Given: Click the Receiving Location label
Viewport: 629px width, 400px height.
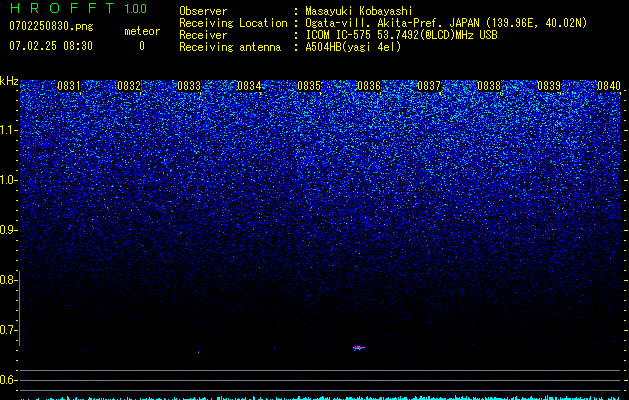Looking at the screenshot, I should [x=233, y=23].
